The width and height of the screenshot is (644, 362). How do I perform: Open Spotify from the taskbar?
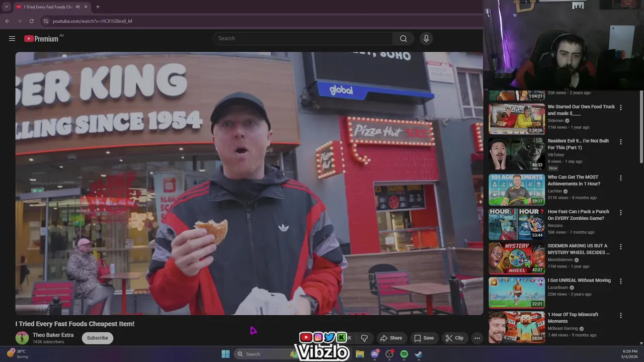404,354
